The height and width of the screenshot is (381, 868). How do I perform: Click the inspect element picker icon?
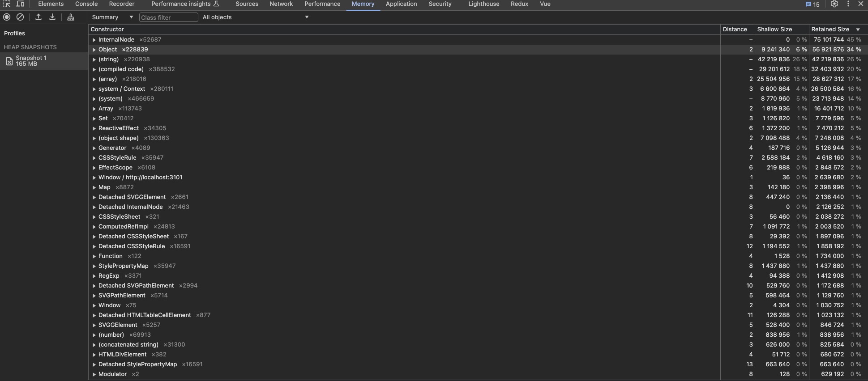pyautogui.click(x=7, y=4)
